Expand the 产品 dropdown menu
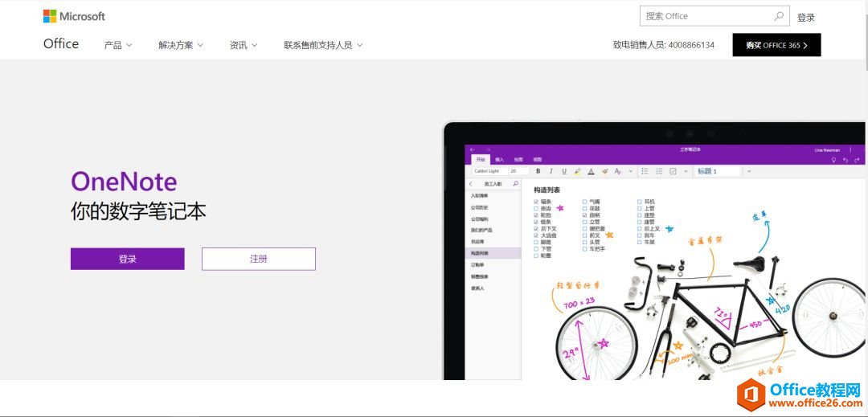 tap(118, 45)
